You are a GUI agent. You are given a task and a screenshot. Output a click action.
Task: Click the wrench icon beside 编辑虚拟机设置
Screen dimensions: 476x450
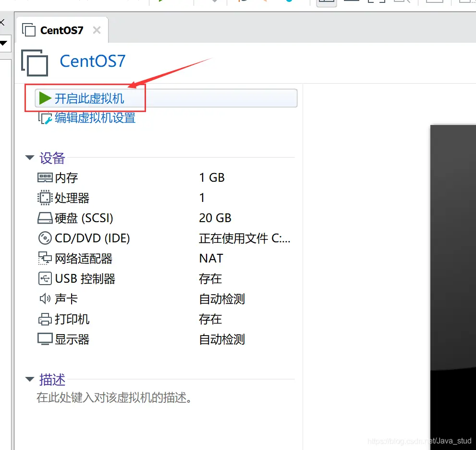click(x=45, y=118)
